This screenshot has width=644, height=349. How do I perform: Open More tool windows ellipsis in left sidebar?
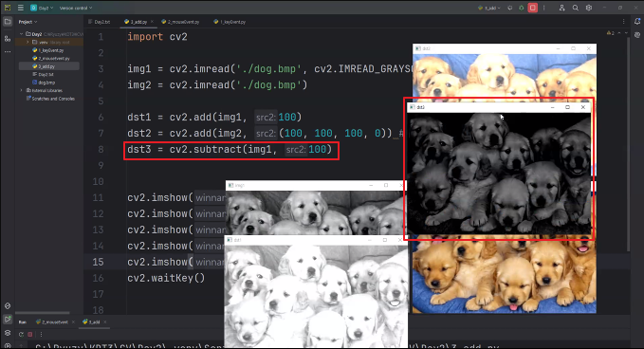tap(8, 52)
